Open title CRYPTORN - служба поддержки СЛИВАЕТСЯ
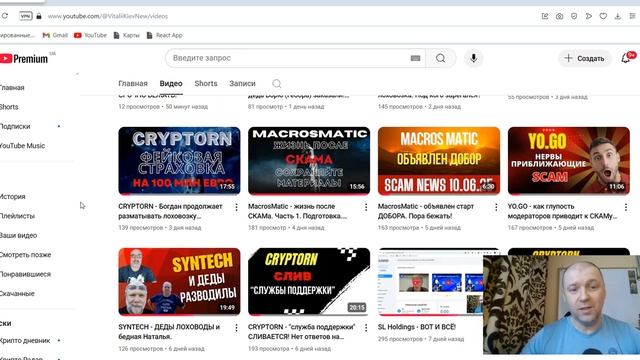 [x=302, y=332]
